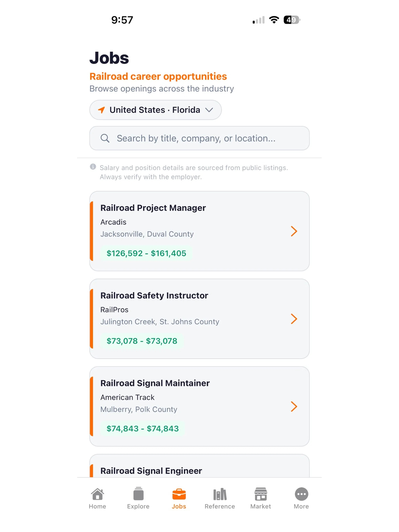Open the Reference books icon
The image size is (399, 532).
coord(220,494)
